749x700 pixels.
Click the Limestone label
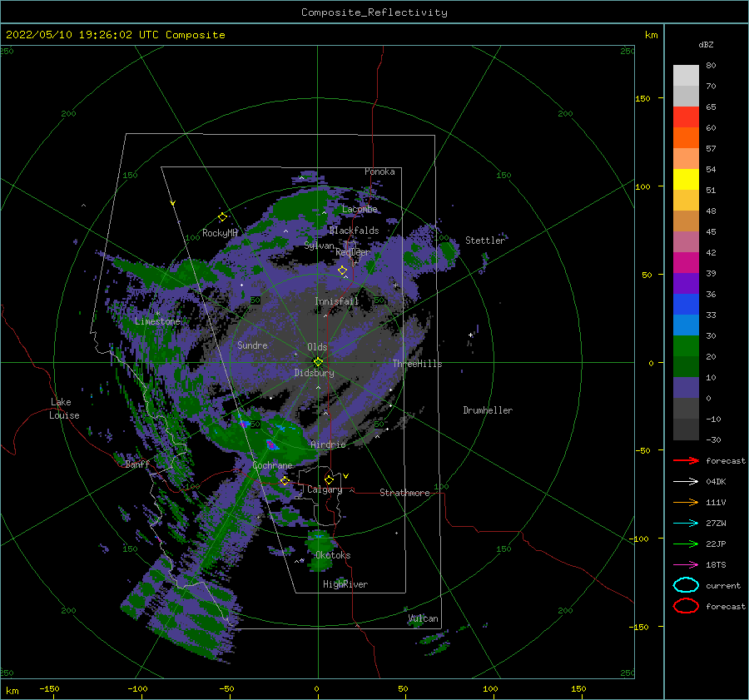click(x=157, y=321)
